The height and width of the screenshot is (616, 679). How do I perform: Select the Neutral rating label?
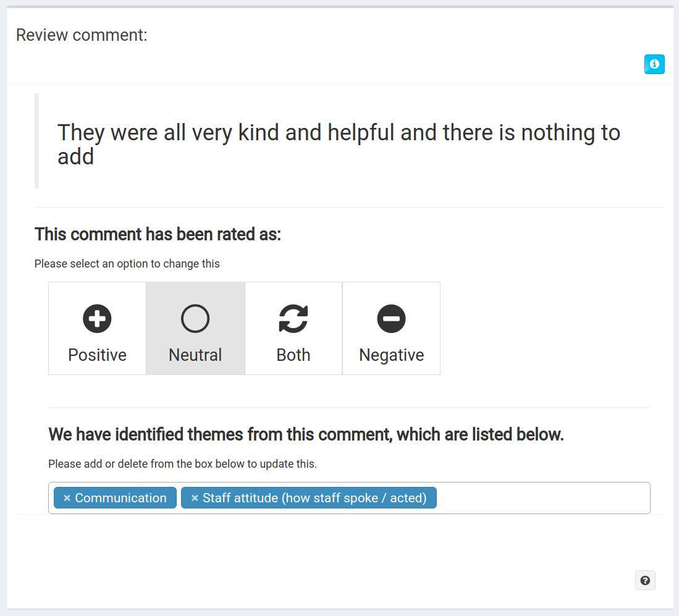pos(195,355)
